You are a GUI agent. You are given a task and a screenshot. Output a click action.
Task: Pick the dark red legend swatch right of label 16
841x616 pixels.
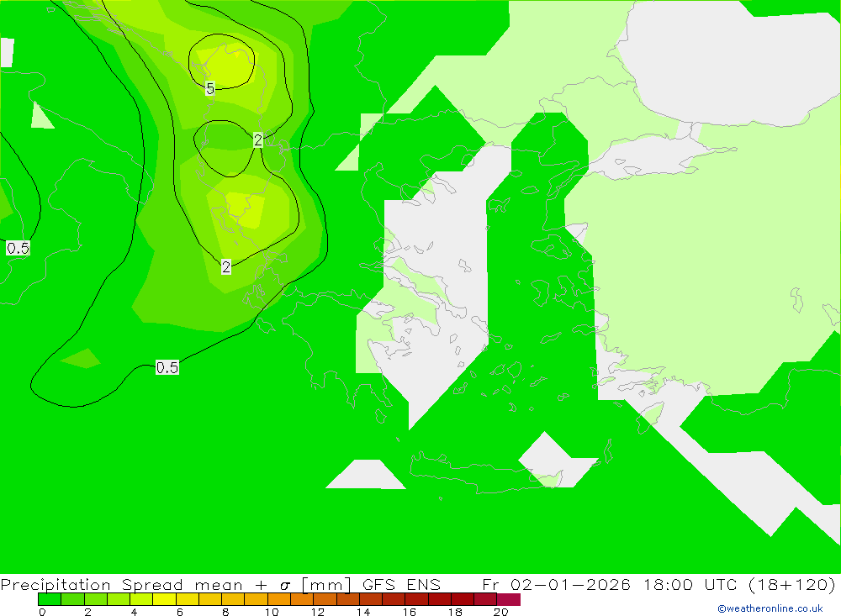coord(417,599)
